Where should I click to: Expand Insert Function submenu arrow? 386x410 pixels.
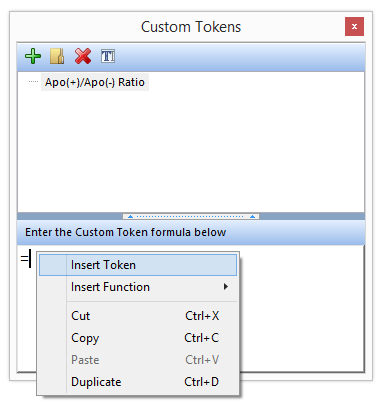(226, 287)
